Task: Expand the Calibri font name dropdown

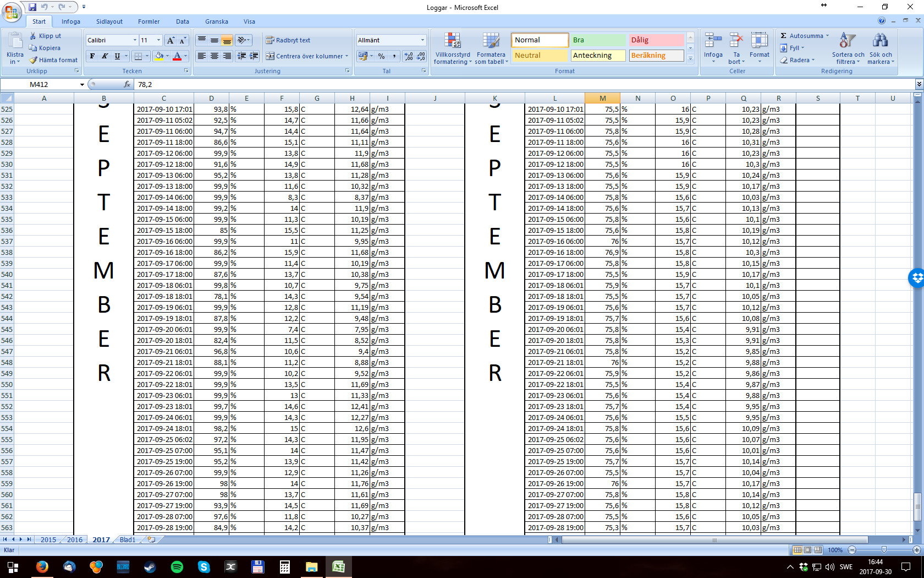Action: pyautogui.click(x=135, y=40)
